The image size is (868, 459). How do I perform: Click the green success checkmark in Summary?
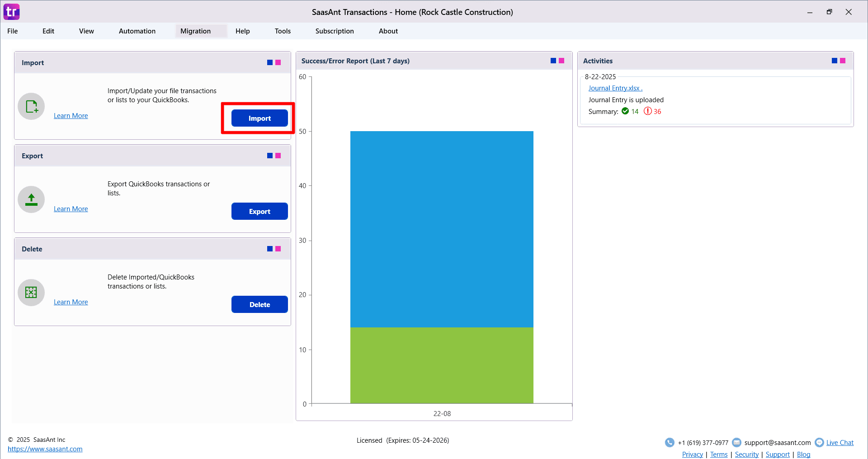(625, 111)
